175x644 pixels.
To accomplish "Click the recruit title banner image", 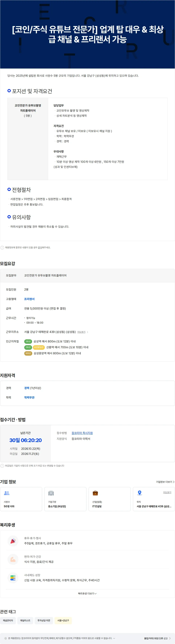I will [87, 34].
